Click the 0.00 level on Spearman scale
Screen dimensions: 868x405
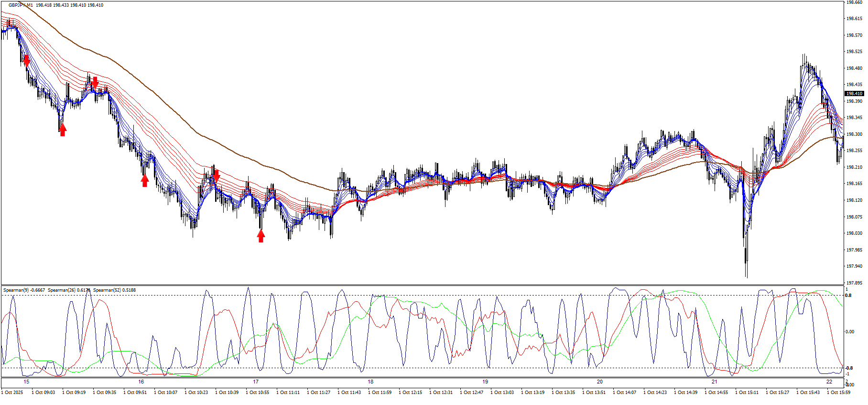coord(850,332)
